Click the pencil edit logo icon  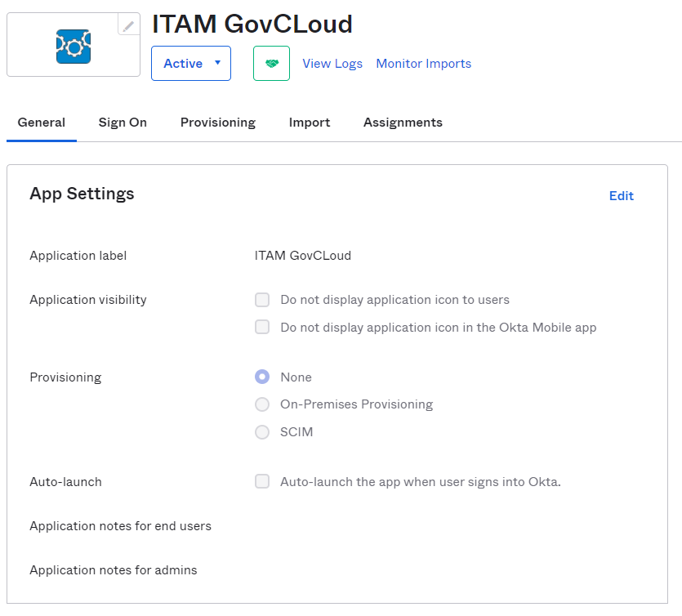pyautogui.click(x=129, y=25)
